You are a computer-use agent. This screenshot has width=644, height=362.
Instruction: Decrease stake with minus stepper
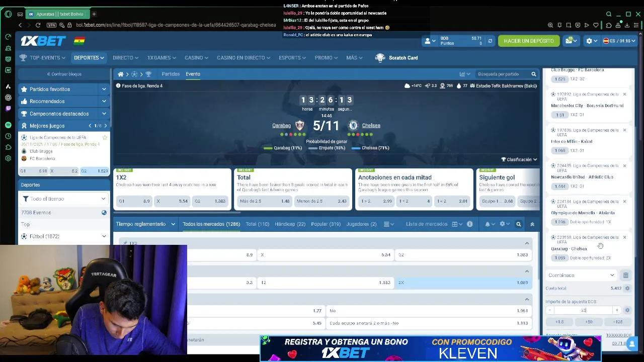pyautogui.click(x=549, y=310)
